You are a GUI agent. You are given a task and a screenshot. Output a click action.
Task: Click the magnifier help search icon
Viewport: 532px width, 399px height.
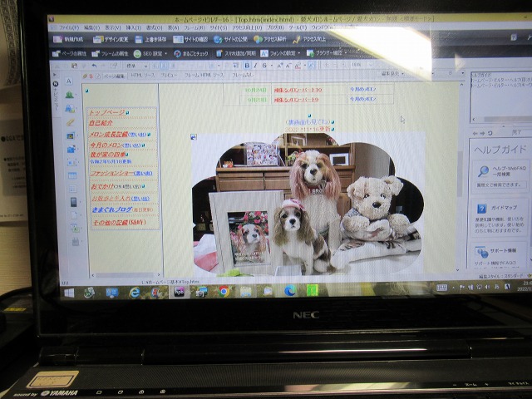click(483, 171)
